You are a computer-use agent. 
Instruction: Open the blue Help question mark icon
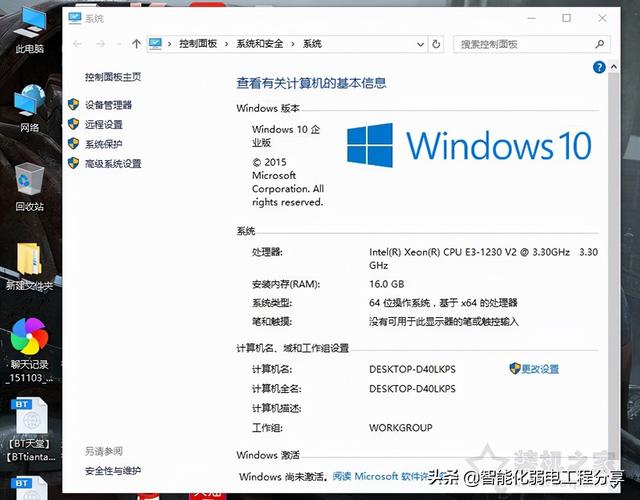tap(599, 67)
